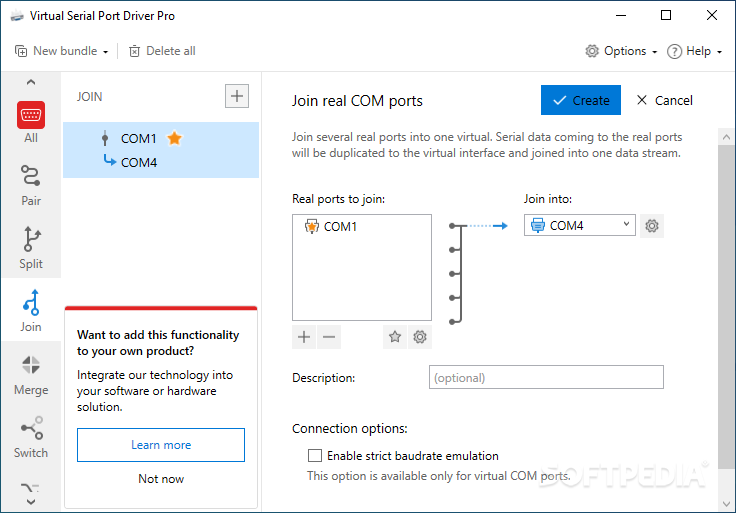Open the New bundle dropdown
The height and width of the screenshot is (513, 736).
(x=61, y=51)
